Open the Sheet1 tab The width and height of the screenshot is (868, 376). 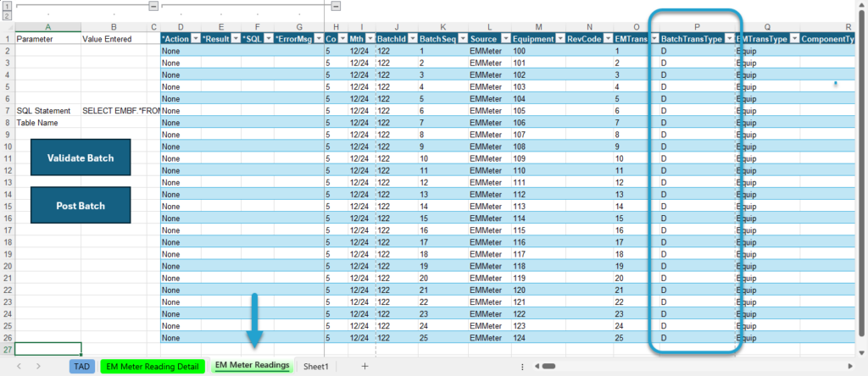coord(316,366)
